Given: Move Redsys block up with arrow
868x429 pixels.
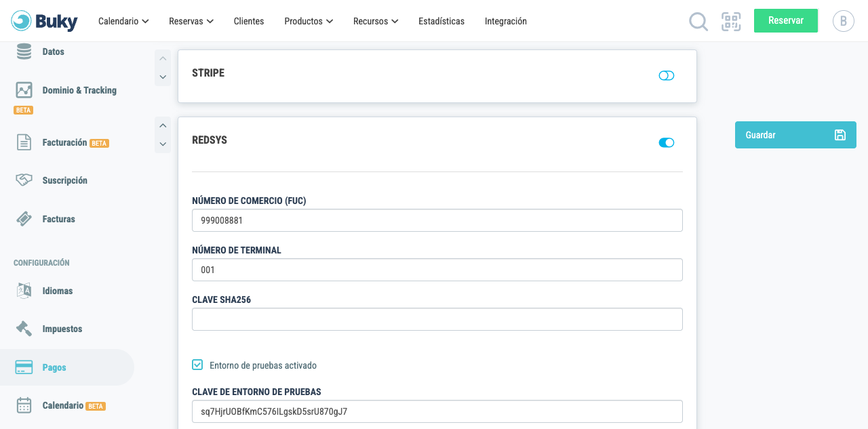Looking at the screenshot, I should click(x=163, y=126).
